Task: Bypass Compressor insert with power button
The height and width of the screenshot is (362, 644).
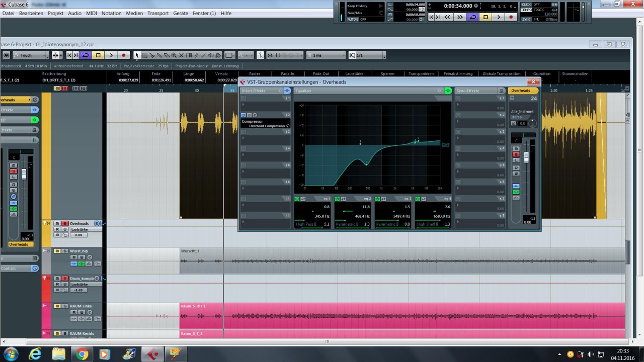Action: click(243, 115)
